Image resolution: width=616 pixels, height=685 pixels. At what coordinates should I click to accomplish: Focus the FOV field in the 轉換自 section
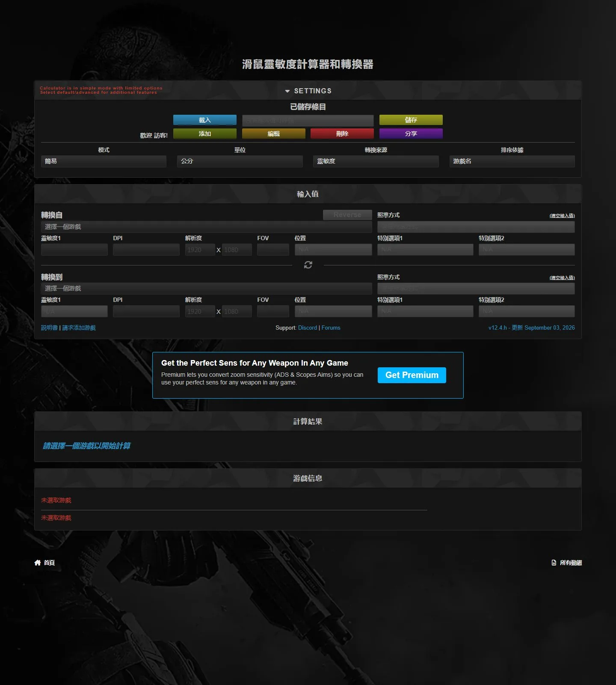pyautogui.click(x=273, y=250)
